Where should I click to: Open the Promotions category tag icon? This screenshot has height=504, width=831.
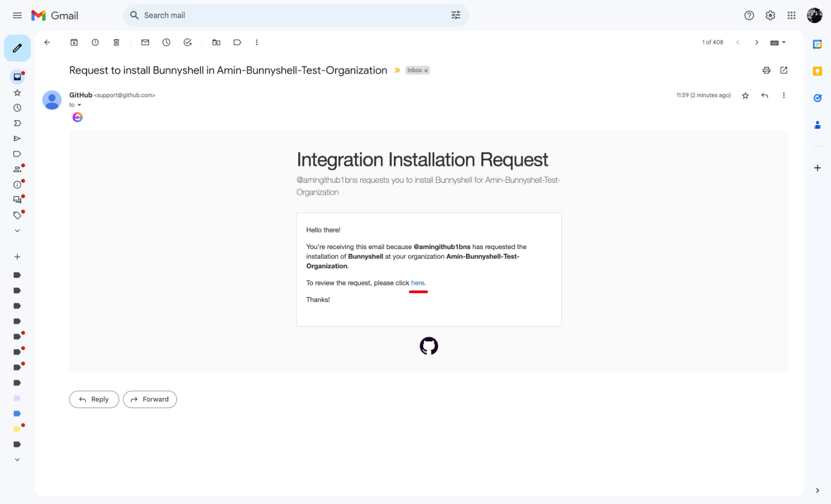point(17,215)
